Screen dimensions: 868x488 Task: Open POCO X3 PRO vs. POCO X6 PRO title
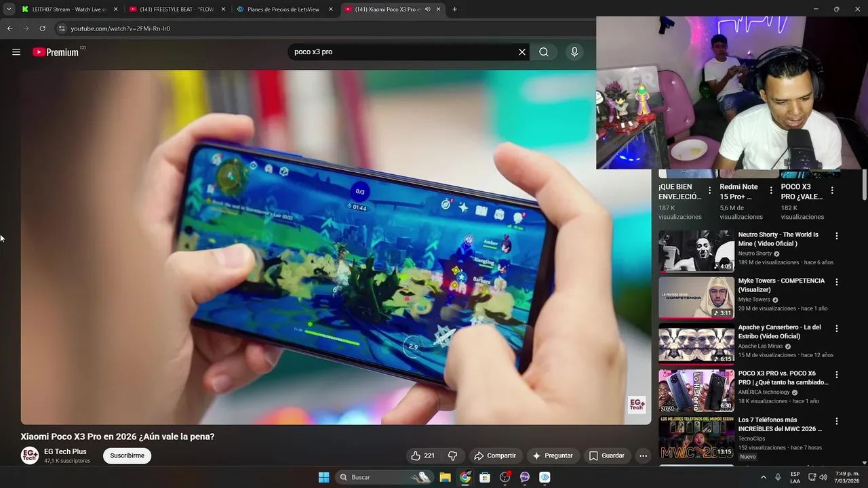tap(783, 378)
